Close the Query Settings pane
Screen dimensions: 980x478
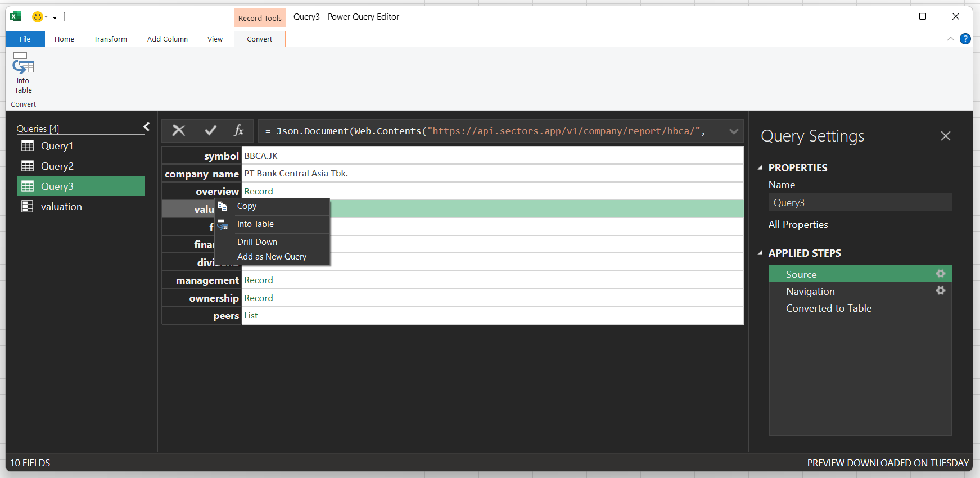click(x=946, y=136)
